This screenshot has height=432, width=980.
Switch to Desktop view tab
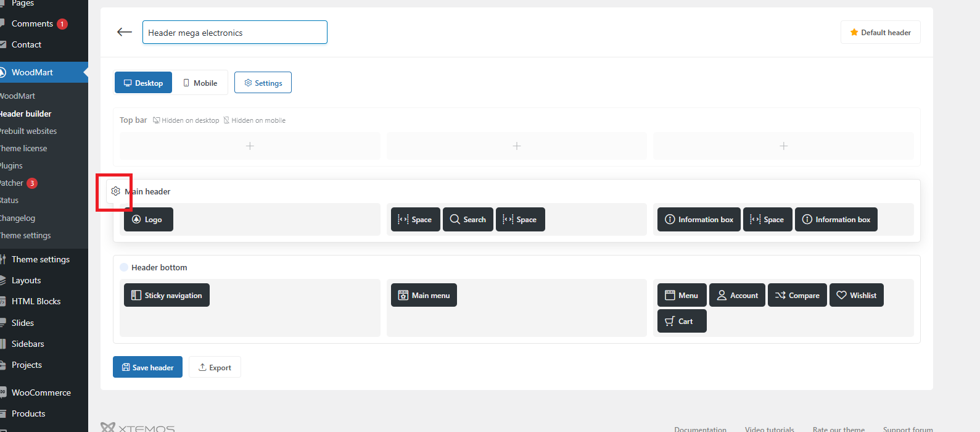tap(143, 83)
